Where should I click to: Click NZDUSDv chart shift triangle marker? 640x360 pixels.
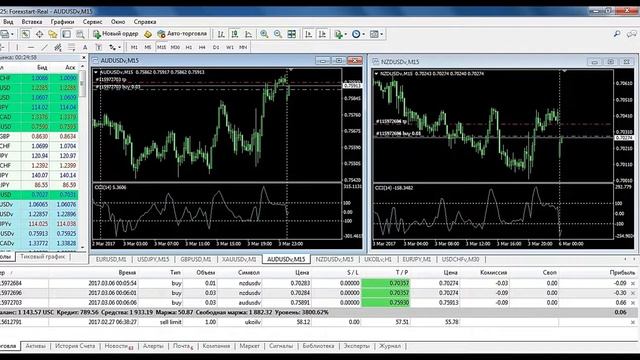(x=564, y=71)
